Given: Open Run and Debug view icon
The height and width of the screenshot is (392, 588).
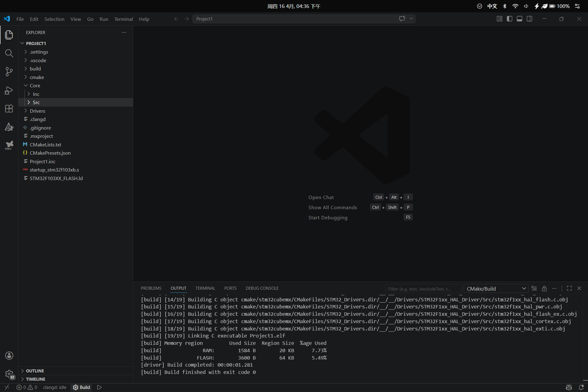Looking at the screenshot, I should [x=9, y=90].
